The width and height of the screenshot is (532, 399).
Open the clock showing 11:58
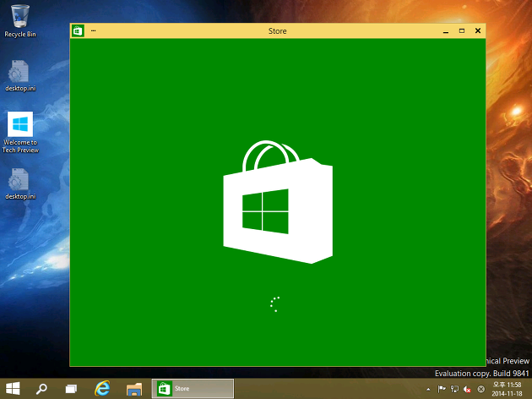pos(508,389)
